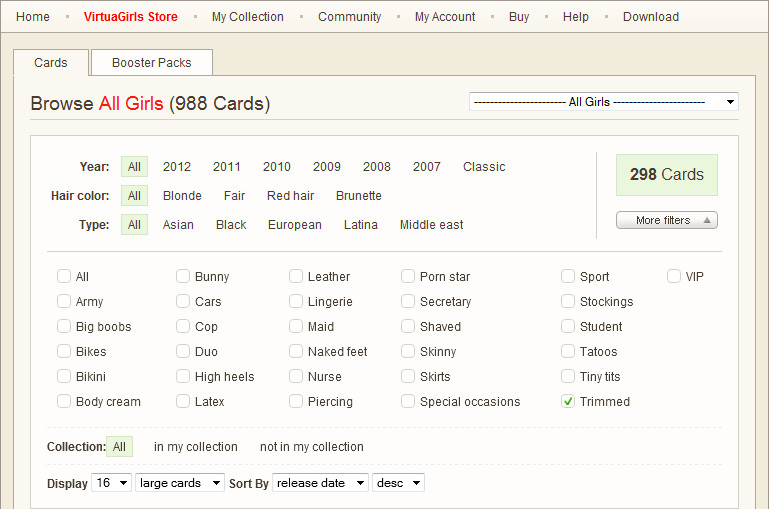The image size is (769, 509).
Task: Tick the Nurse checkbox
Action: [x=296, y=376]
